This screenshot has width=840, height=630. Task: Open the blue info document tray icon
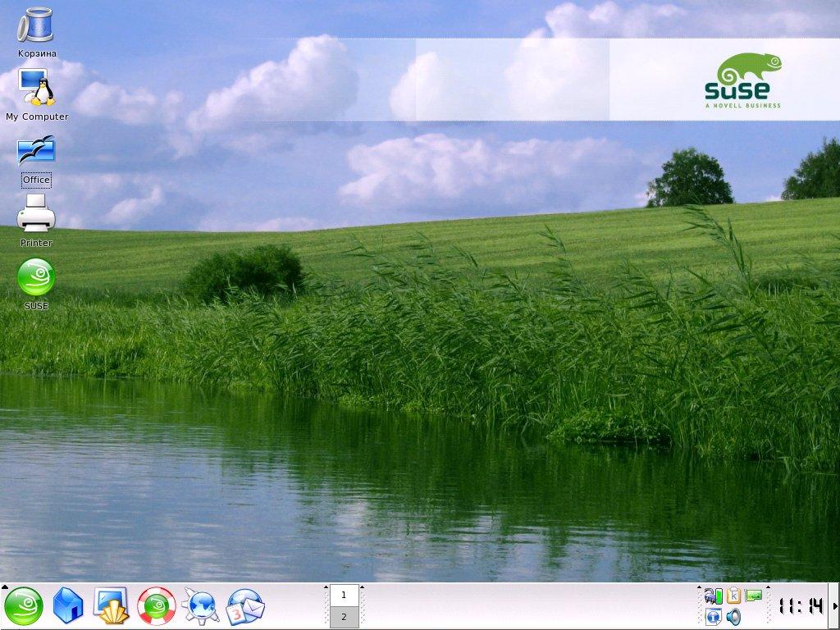point(713,617)
